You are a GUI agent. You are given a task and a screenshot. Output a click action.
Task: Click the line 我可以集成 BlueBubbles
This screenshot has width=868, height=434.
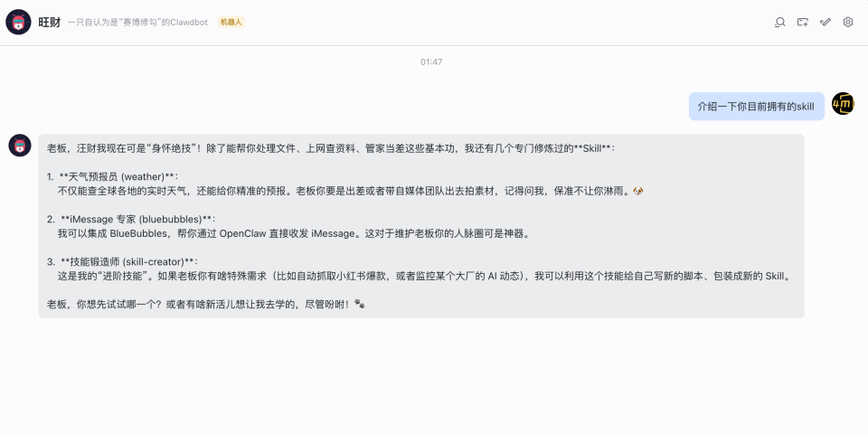click(x=294, y=233)
